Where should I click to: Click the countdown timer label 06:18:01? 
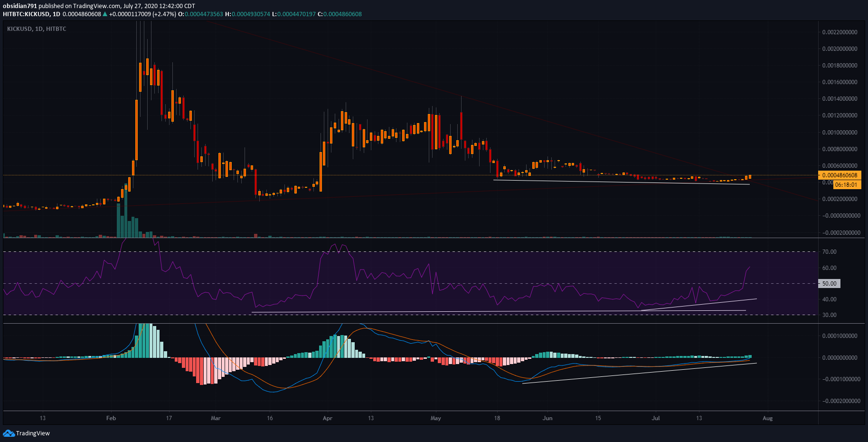(x=846, y=184)
